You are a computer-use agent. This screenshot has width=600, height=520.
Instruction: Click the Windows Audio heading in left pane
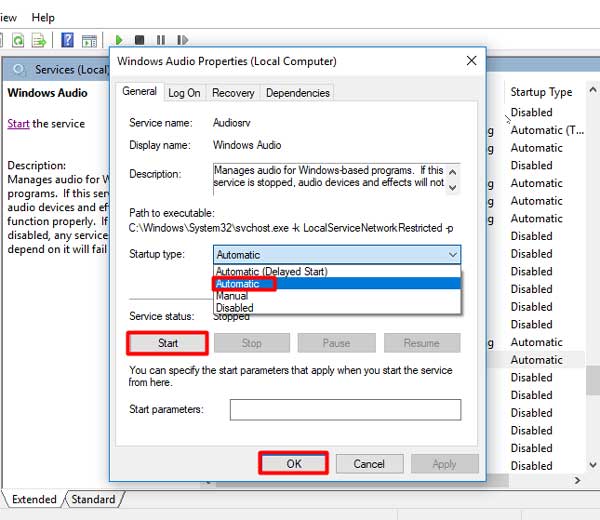pyautogui.click(x=47, y=93)
